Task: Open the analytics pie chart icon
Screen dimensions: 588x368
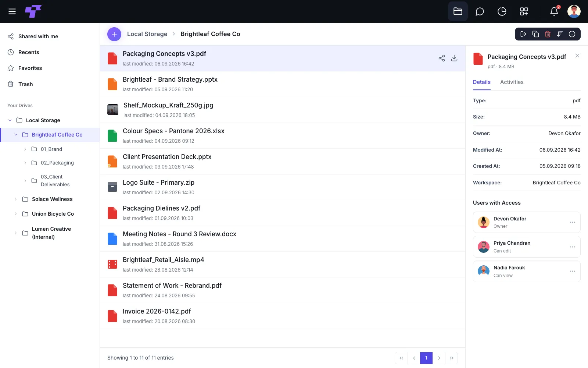Action: pyautogui.click(x=502, y=11)
